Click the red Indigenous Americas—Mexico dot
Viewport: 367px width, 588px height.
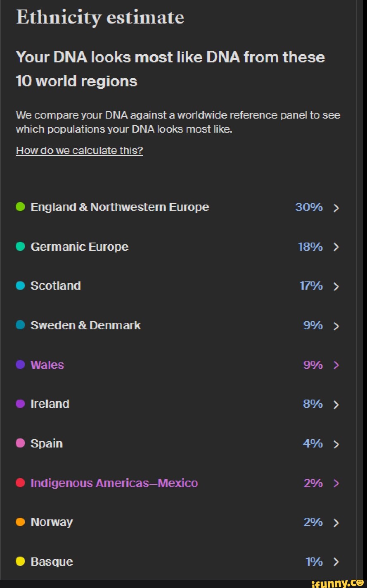(x=20, y=483)
